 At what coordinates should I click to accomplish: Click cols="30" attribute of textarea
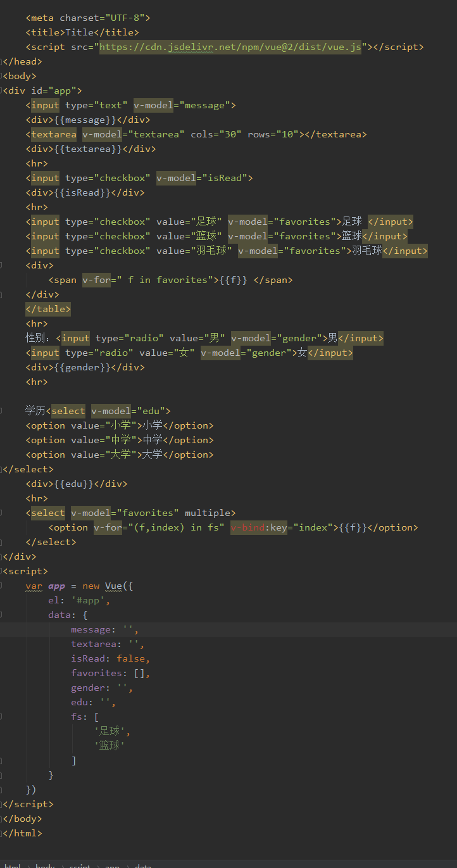(216, 134)
